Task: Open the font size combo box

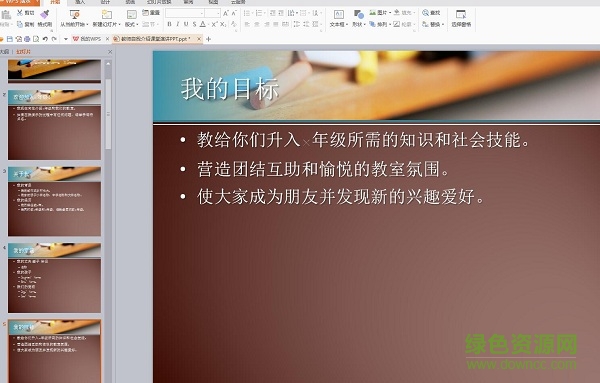Action: [x=212, y=13]
